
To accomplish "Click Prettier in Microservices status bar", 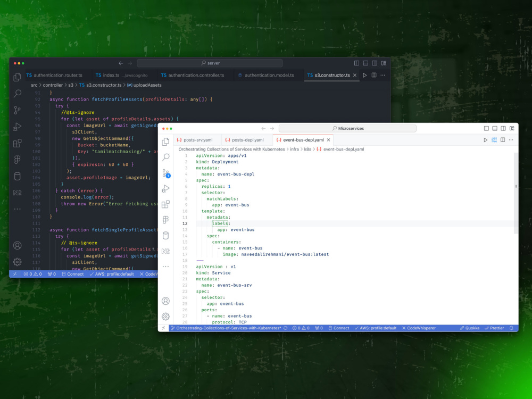I will 494,328.
